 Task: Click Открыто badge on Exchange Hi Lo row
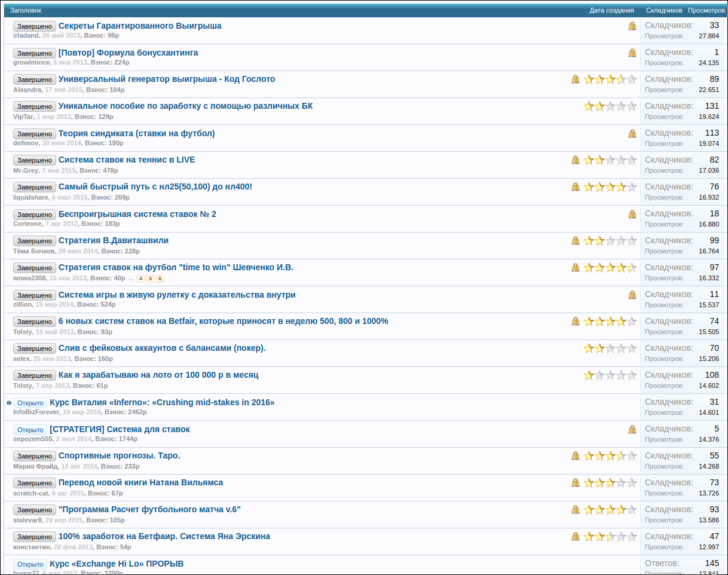click(x=30, y=564)
